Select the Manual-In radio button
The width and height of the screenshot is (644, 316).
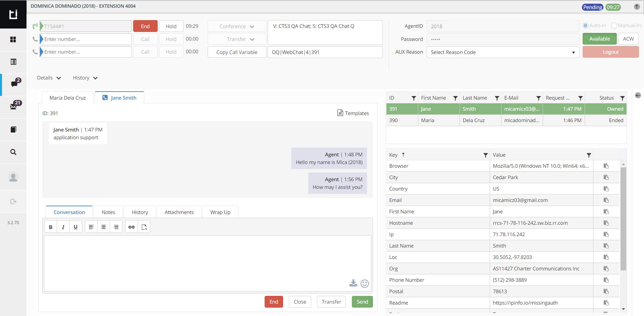(614, 25)
